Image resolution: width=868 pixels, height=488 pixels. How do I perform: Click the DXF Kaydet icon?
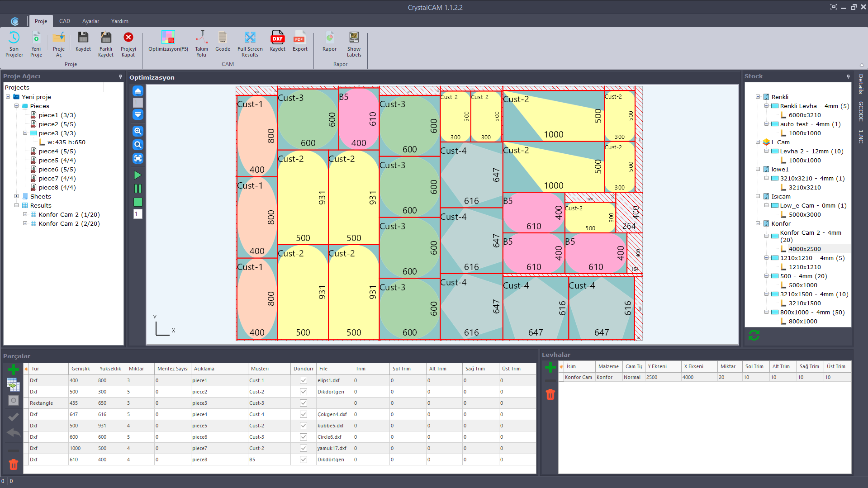click(277, 42)
